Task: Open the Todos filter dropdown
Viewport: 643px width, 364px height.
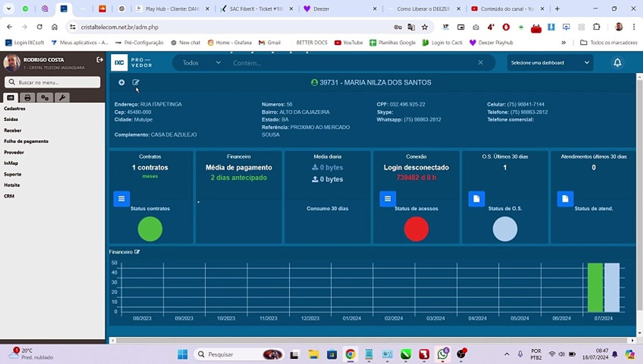Action: 201,63
